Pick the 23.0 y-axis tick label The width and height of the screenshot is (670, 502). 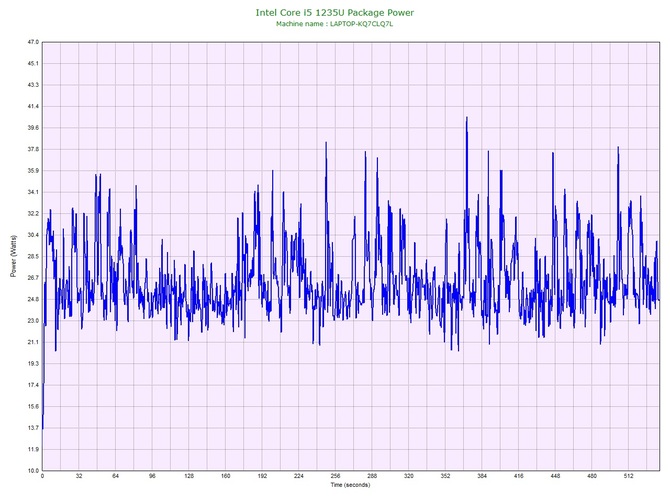coord(33,320)
